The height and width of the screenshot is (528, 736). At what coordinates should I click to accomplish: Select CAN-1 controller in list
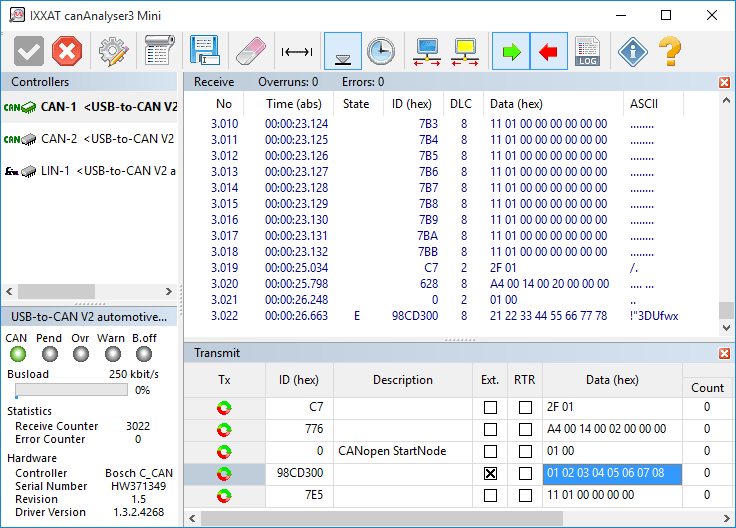coord(89,107)
